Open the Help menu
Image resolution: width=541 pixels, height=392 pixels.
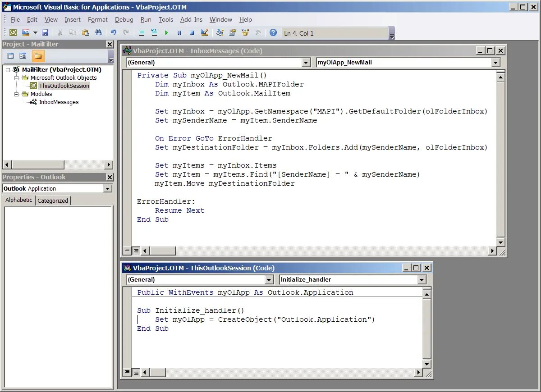click(246, 19)
